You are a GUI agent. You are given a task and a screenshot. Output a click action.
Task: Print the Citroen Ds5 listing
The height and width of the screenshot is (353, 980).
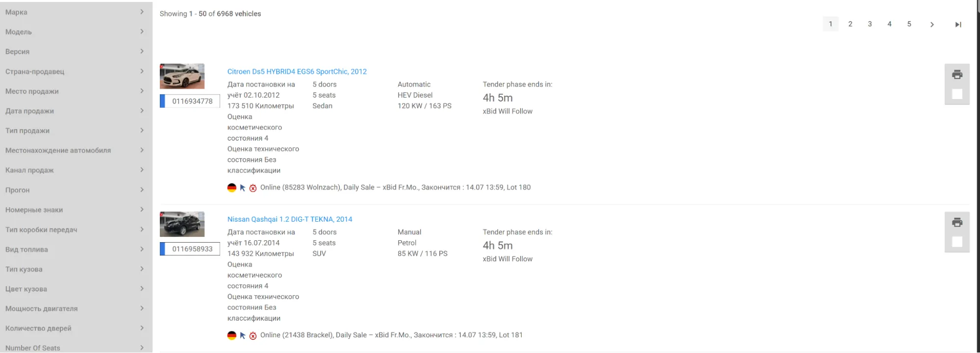click(957, 75)
